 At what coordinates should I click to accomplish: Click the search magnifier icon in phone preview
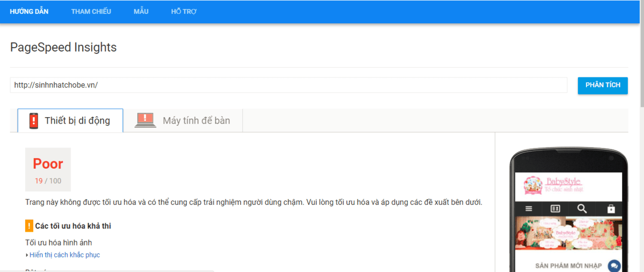coord(582,209)
